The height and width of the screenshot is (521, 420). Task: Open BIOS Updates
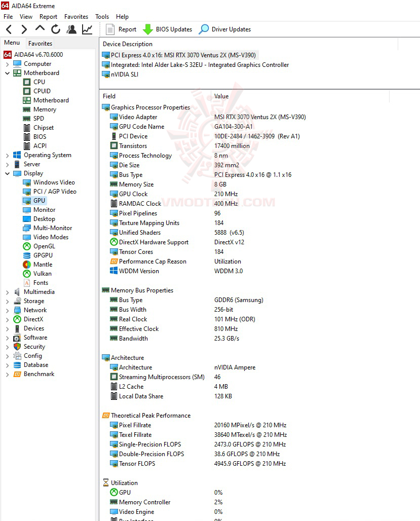point(168,29)
